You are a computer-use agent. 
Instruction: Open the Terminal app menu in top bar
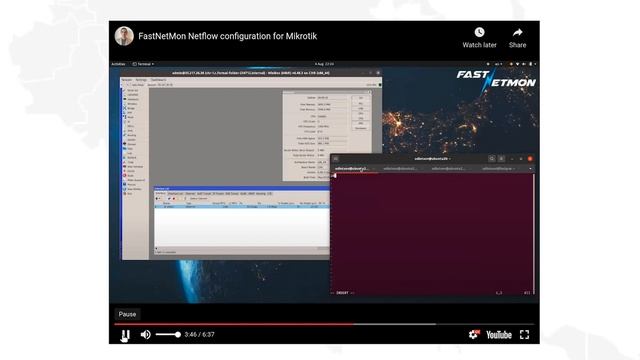(x=143, y=64)
